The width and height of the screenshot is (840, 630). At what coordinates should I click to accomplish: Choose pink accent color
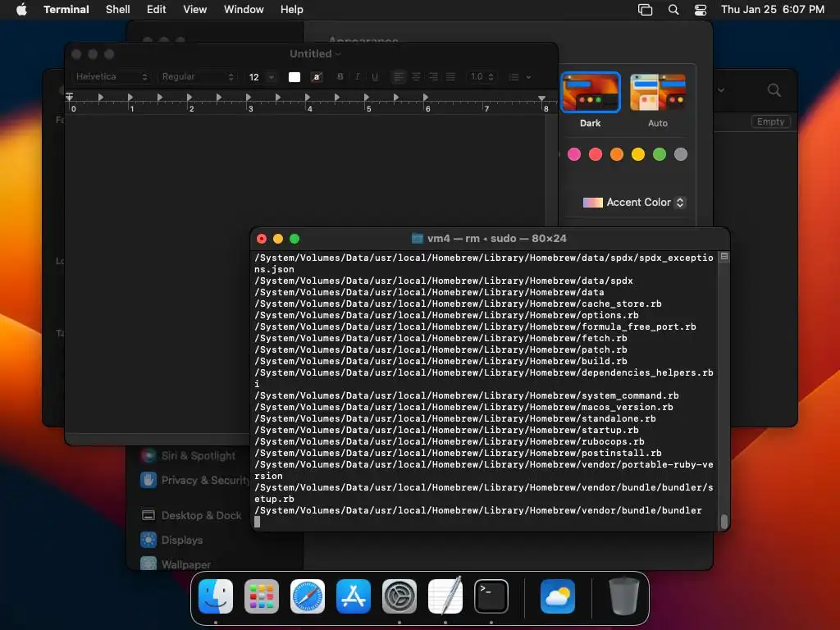pyautogui.click(x=573, y=154)
